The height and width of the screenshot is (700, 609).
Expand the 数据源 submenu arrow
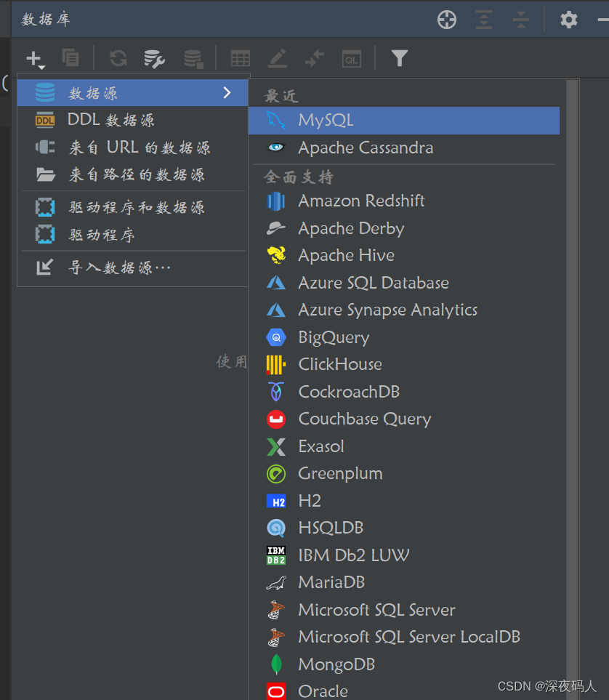[227, 92]
